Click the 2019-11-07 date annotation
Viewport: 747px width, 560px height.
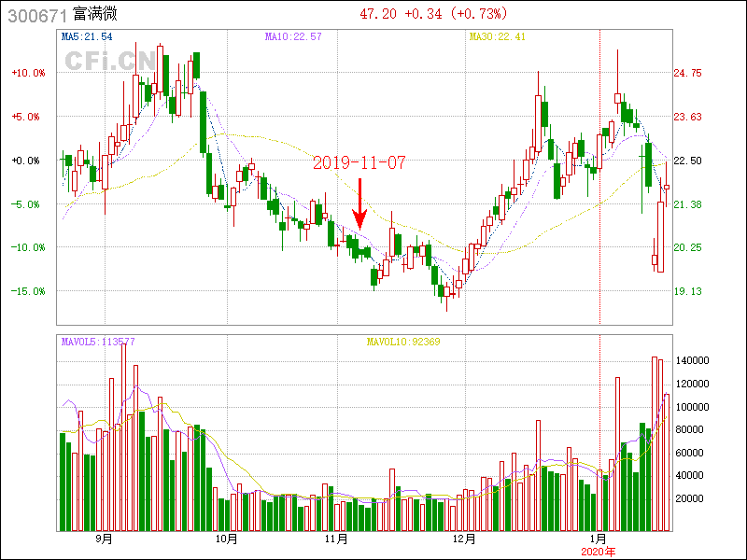tap(359, 162)
